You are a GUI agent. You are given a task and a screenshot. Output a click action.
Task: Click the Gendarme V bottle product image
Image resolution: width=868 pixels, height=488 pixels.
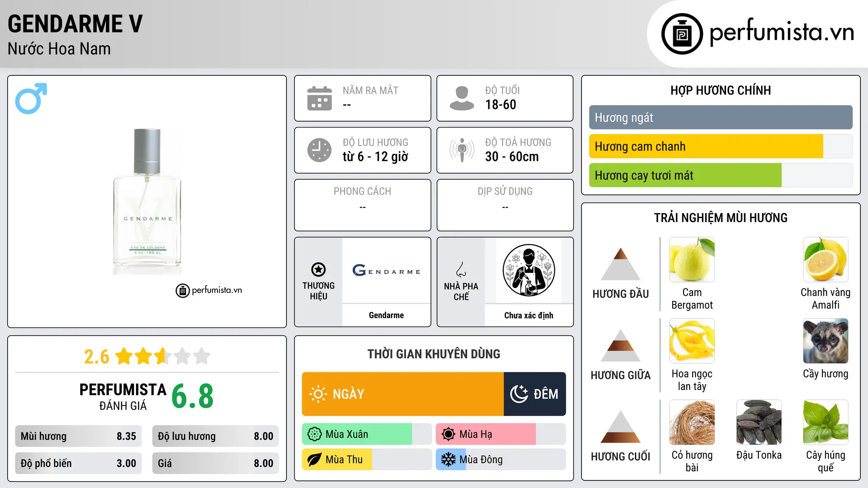(147, 202)
